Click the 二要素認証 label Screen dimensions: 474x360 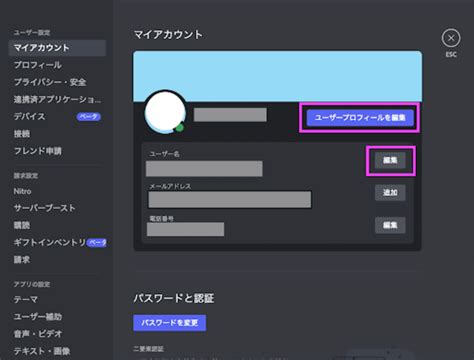click(149, 349)
